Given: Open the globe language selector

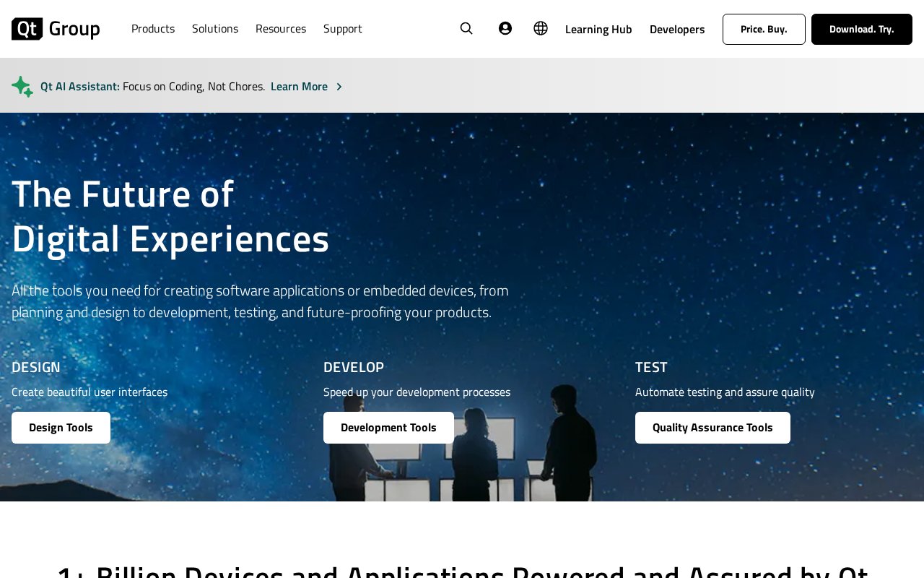Looking at the screenshot, I should click(541, 28).
